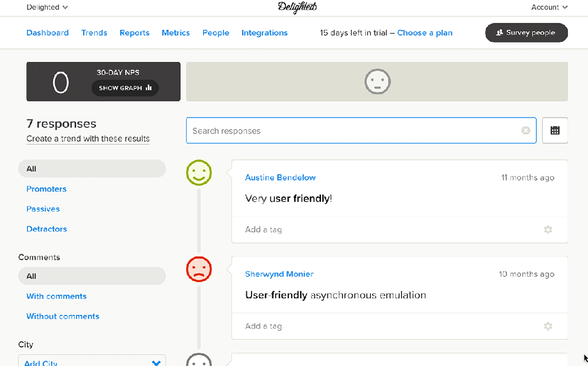
Task: Open gear settings on Austine Bendelow's response
Action: click(548, 229)
